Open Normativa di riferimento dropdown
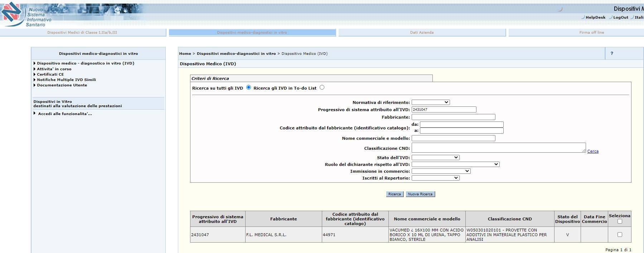The image size is (644, 253). click(430, 102)
